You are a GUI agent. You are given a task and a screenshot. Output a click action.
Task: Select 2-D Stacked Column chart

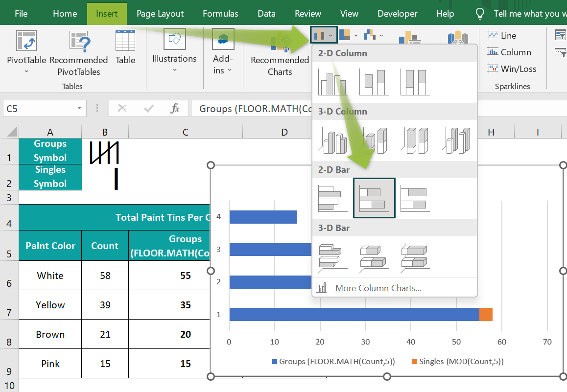coord(374,83)
